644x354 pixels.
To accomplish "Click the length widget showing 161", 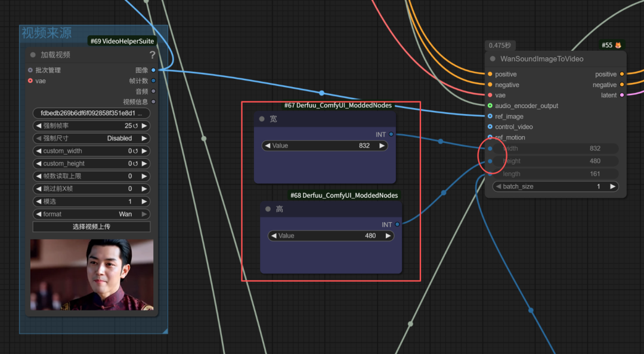I will click(555, 174).
